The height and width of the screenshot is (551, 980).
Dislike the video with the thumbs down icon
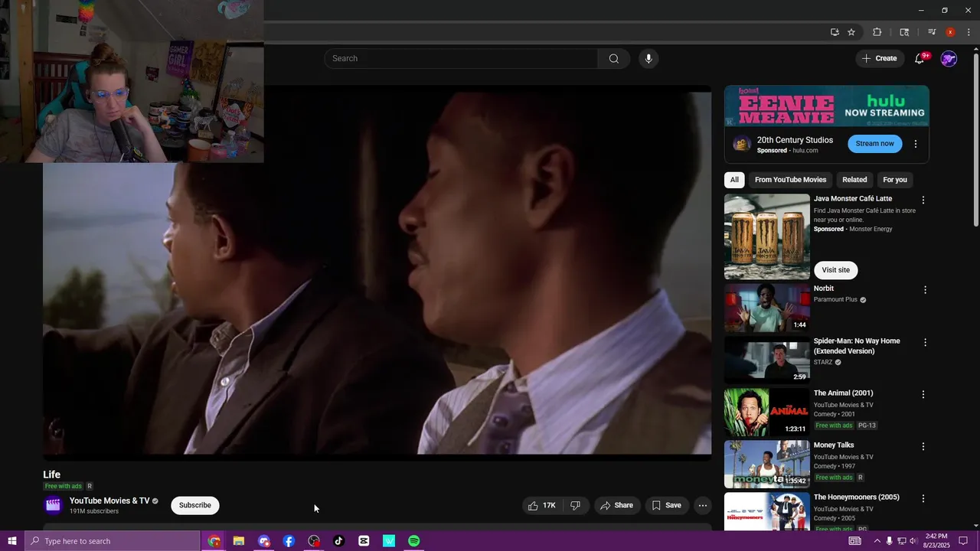pyautogui.click(x=576, y=505)
